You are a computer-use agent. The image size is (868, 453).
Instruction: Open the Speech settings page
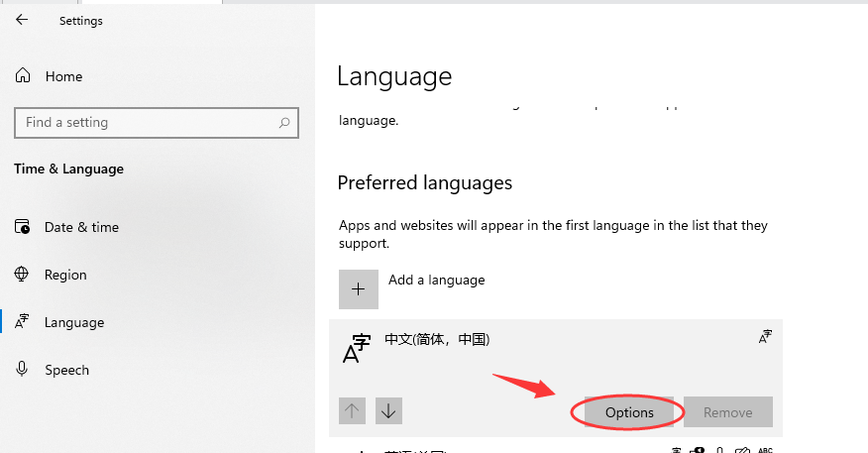[x=66, y=370]
